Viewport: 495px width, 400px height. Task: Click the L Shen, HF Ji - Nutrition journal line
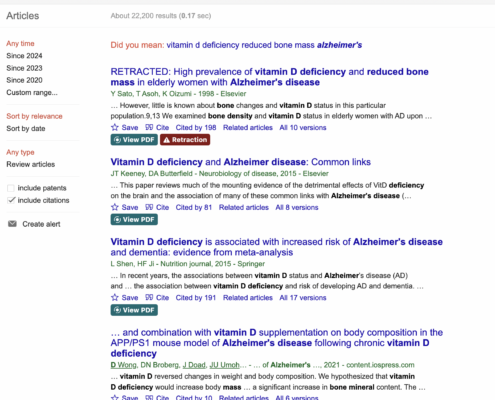coord(188,264)
